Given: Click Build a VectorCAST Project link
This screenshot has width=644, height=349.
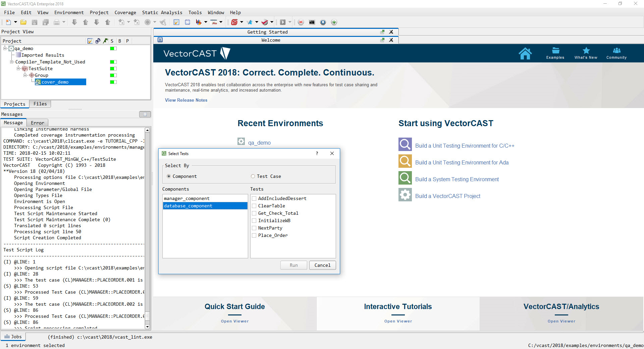Looking at the screenshot, I should (448, 196).
